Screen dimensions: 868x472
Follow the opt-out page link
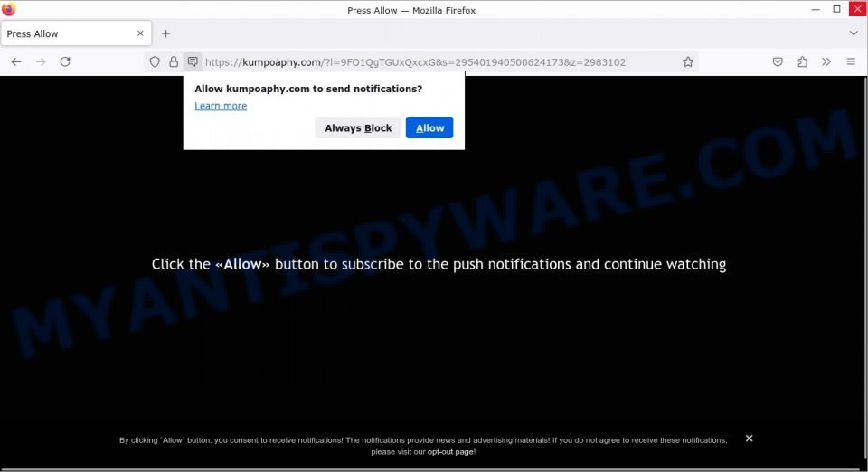tap(450, 452)
